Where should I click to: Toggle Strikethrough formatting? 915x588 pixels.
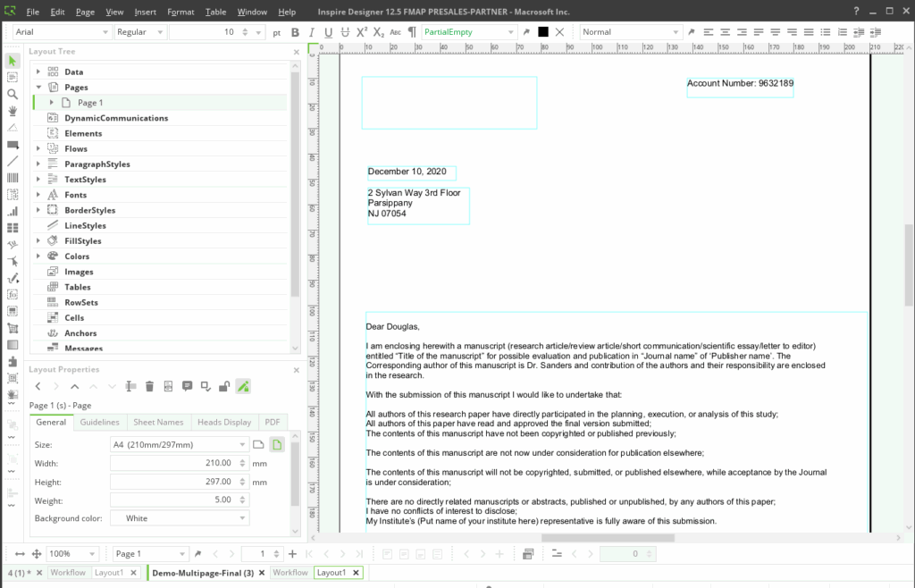[345, 32]
